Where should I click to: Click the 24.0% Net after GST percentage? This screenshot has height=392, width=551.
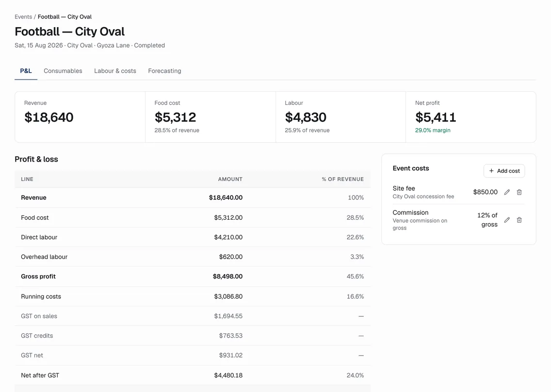pos(355,375)
